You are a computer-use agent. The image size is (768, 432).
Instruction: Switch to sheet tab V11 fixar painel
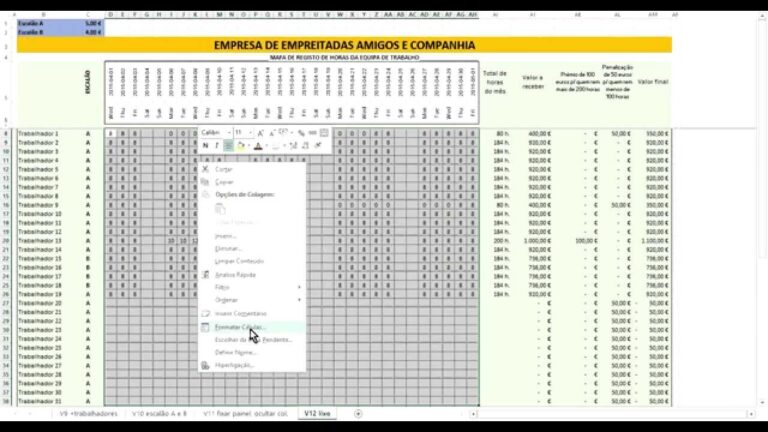[x=245, y=413]
